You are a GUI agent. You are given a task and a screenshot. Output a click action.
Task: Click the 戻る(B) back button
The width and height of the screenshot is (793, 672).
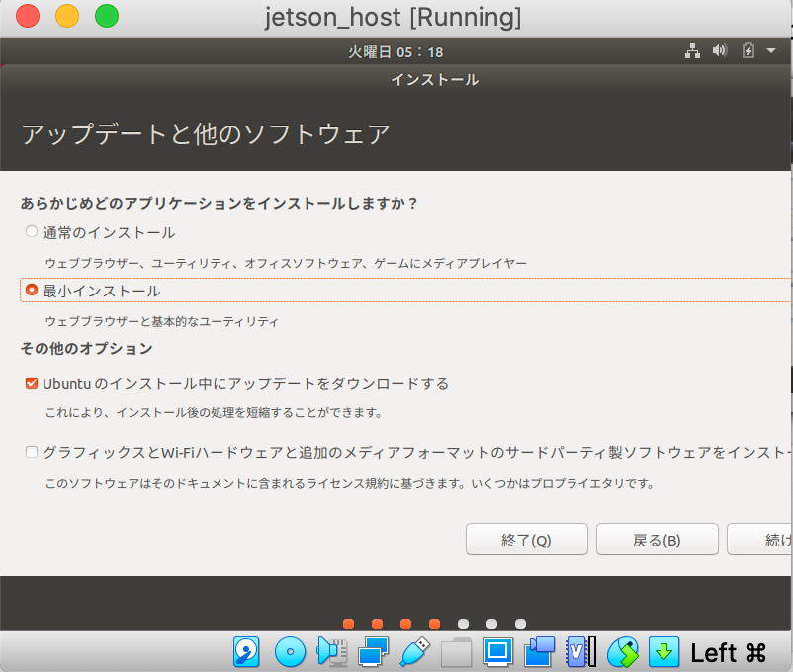(x=657, y=540)
